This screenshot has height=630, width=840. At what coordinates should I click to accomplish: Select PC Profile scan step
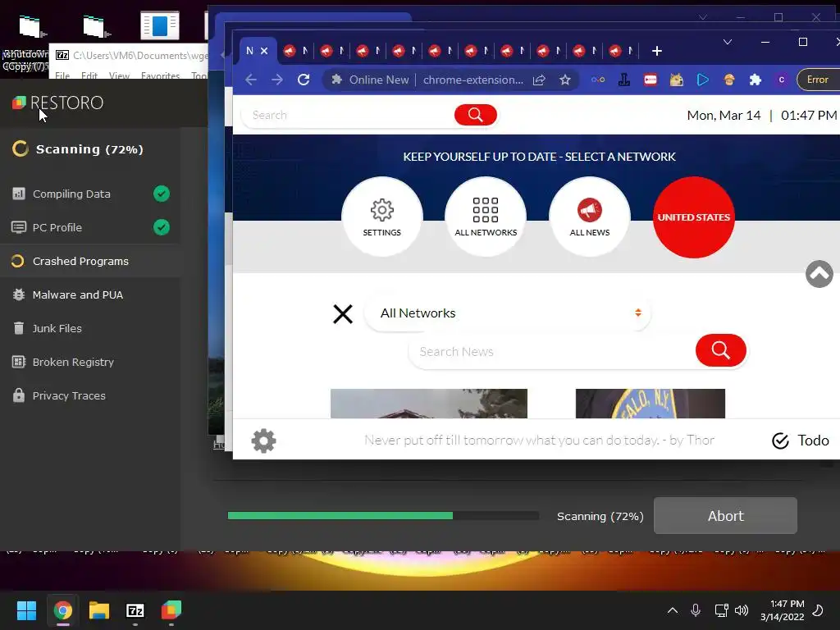pos(90,228)
